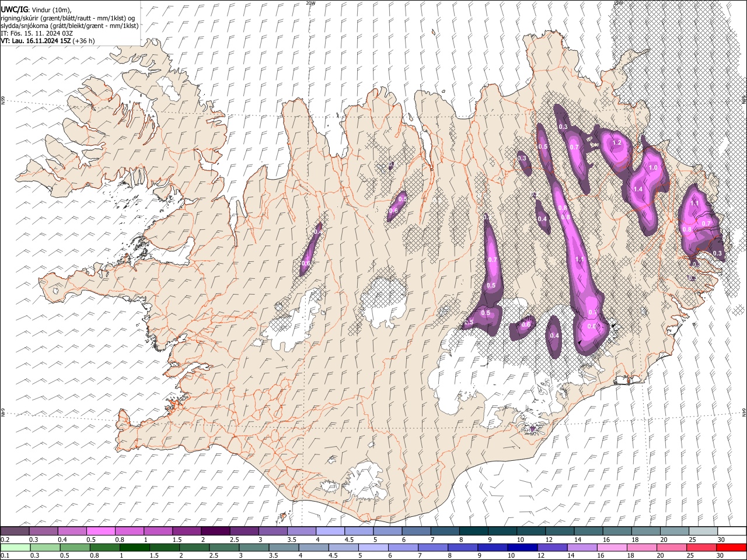The image size is (747, 560).
Task: Click the '30' label in the upper legend
Action: point(721,540)
